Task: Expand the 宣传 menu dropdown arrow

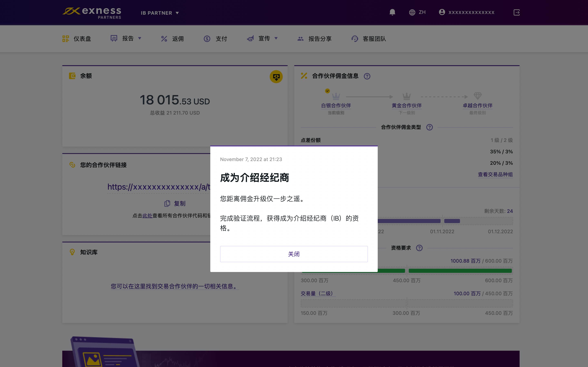Action: click(x=276, y=38)
